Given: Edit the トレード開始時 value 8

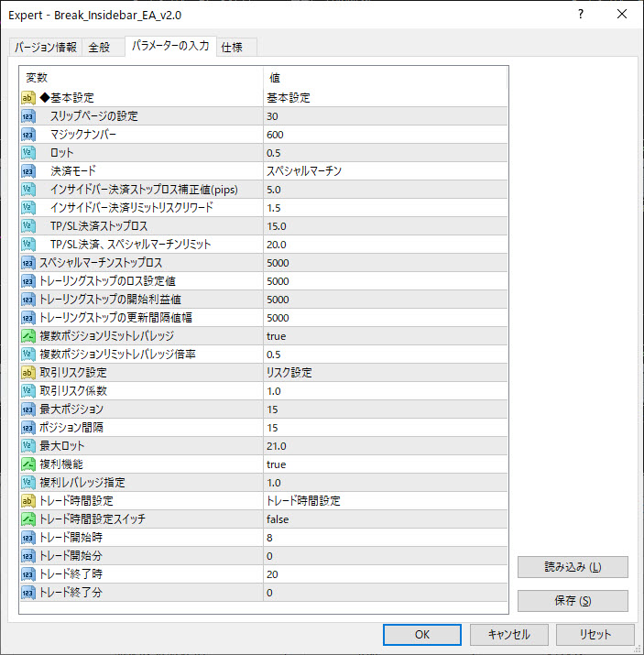Looking at the screenshot, I should (x=386, y=538).
